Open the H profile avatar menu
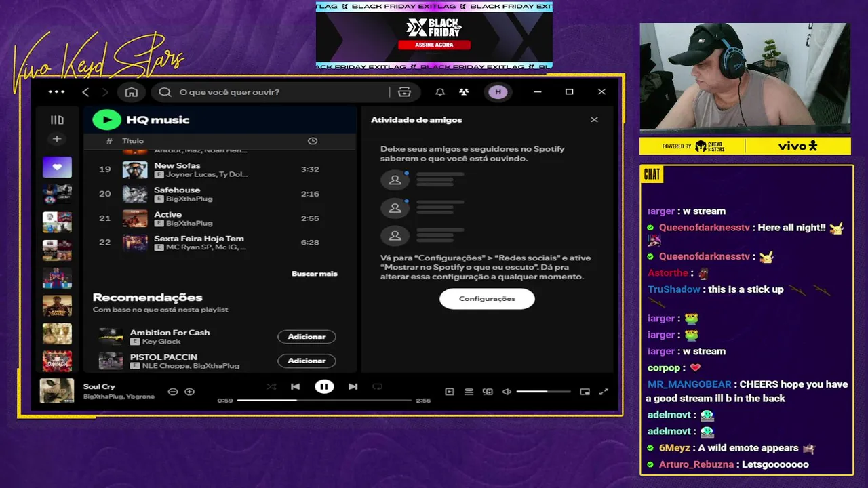This screenshot has width=868, height=488. tap(498, 92)
